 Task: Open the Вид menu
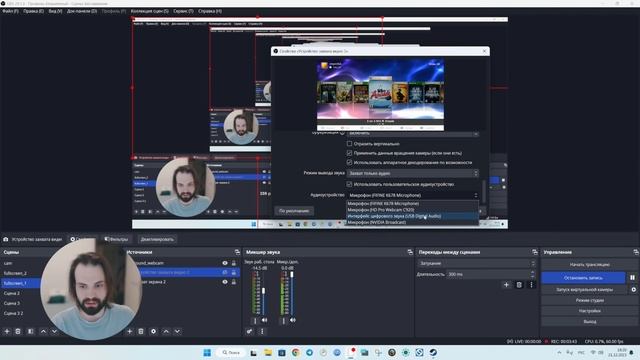coord(55,11)
